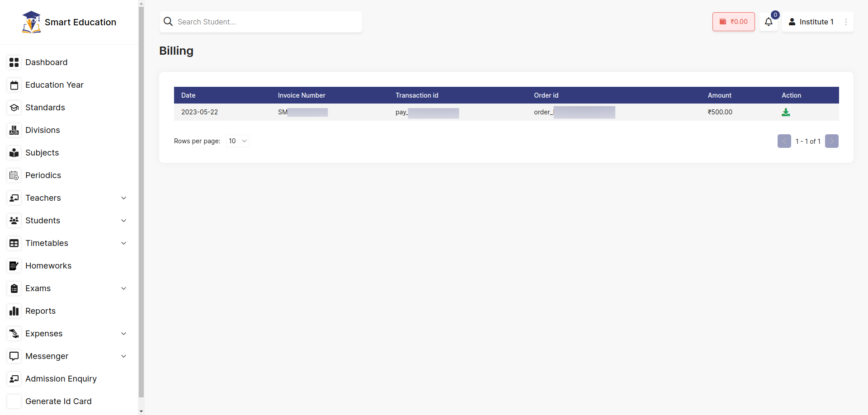This screenshot has width=868, height=415.
Task: Click the 1 - 1 of 1 pagination text
Action: click(x=808, y=141)
